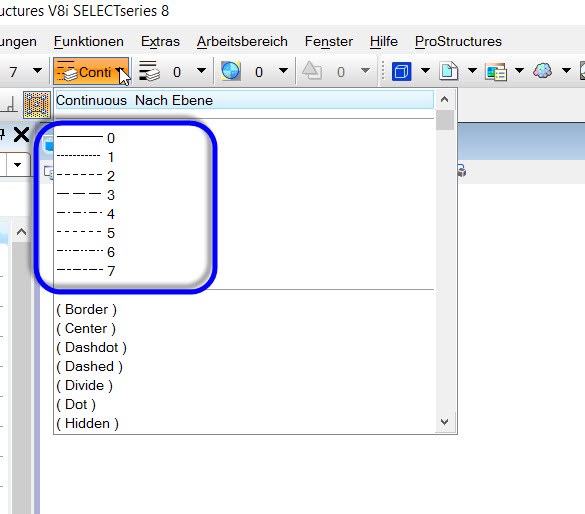Choose the ( Dashed ) line style

(89, 366)
